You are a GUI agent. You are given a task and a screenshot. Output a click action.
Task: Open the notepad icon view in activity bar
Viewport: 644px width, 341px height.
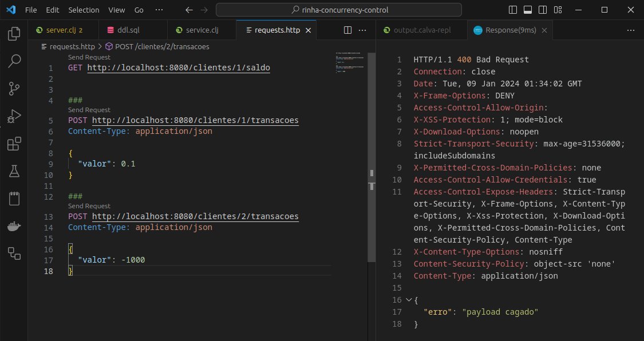tap(14, 199)
